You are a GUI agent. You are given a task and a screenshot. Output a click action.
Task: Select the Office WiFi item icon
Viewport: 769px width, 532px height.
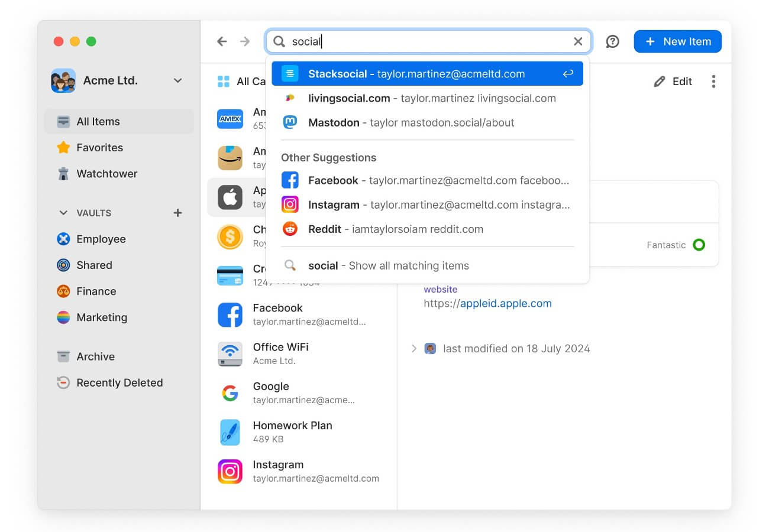click(x=230, y=353)
